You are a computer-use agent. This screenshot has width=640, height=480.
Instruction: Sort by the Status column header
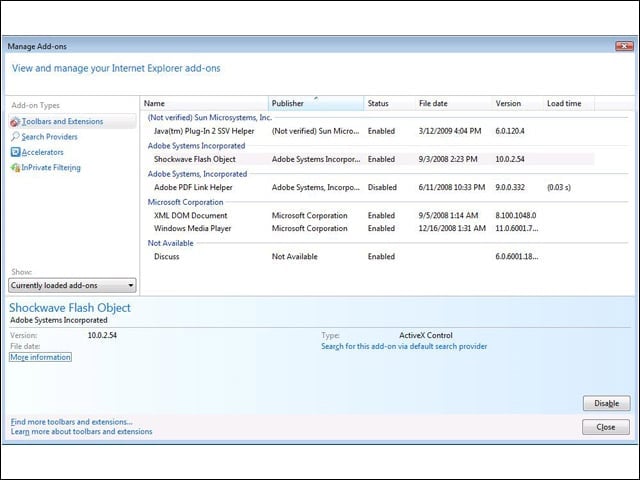coord(389,103)
